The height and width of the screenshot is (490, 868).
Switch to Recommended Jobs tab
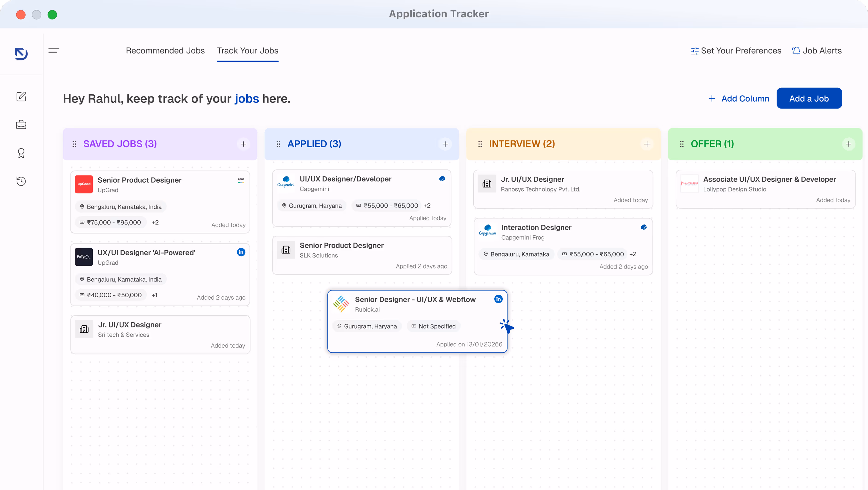click(165, 50)
